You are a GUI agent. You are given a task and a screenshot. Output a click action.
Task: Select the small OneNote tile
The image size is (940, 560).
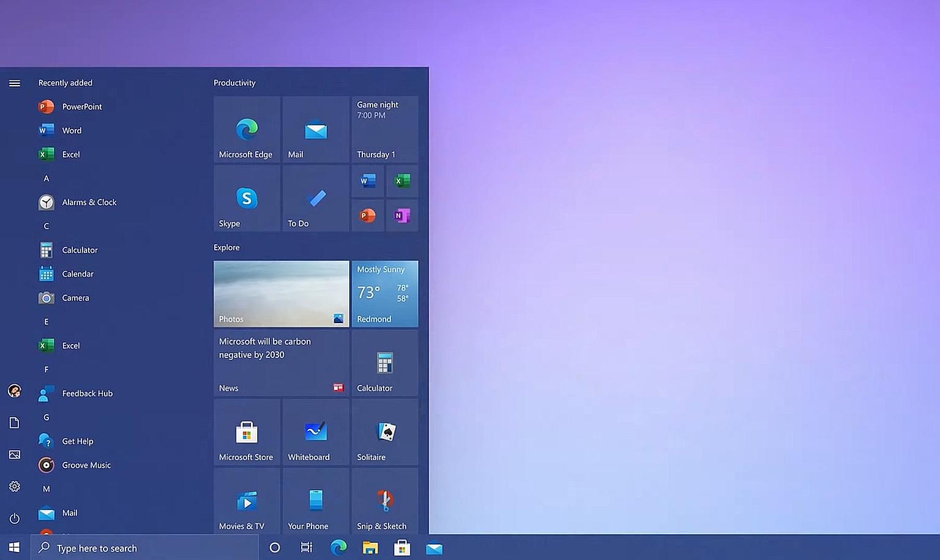(401, 215)
